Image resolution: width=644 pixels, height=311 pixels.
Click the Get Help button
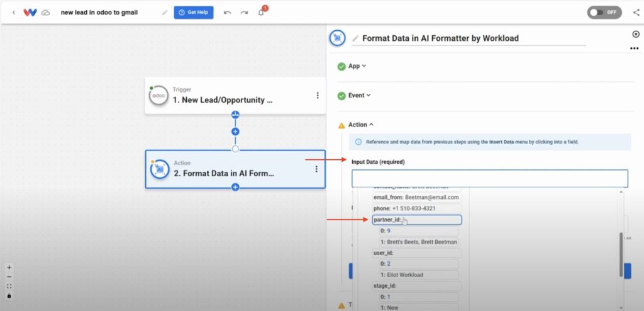(194, 13)
